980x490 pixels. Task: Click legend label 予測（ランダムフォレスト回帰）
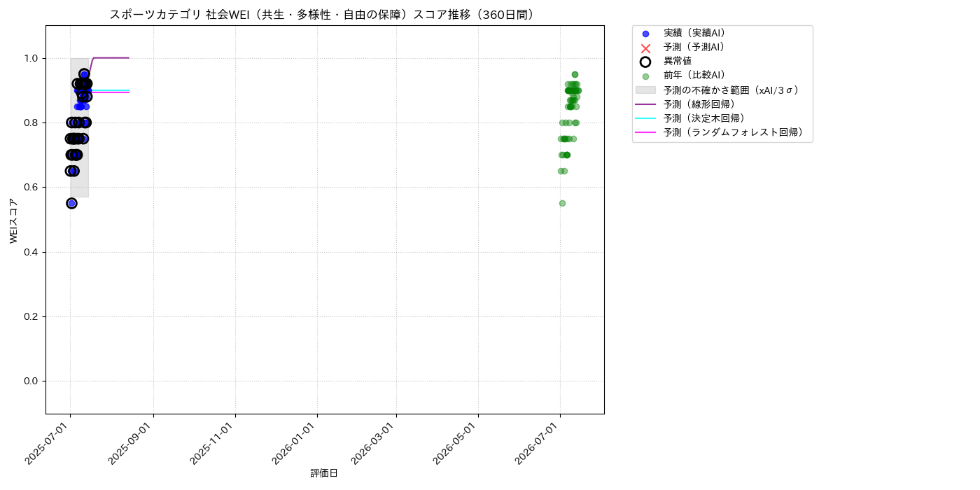click(x=736, y=132)
